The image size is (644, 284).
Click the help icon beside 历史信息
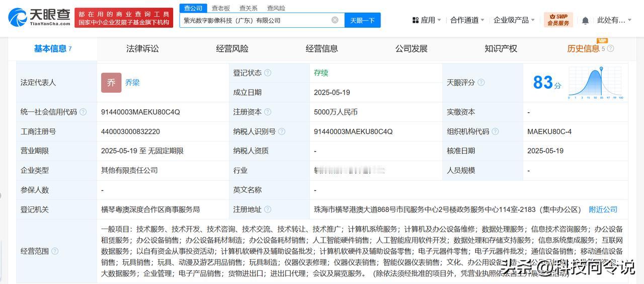[x=610, y=49]
